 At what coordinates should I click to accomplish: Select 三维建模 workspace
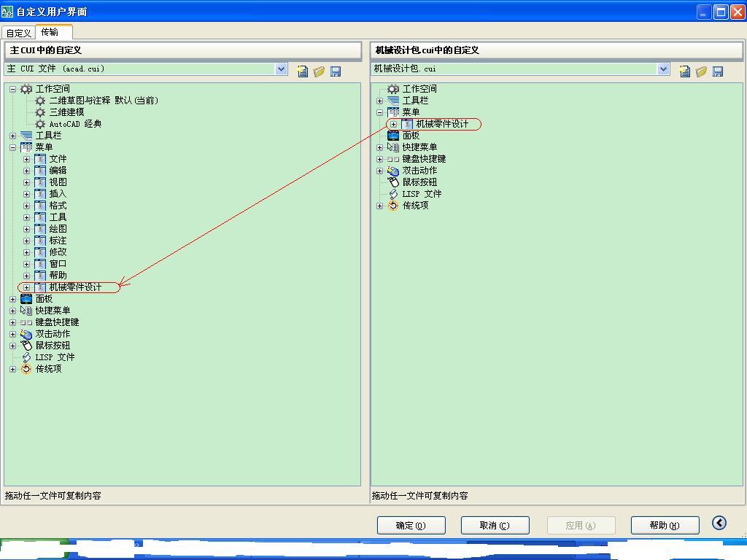coord(66,112)
